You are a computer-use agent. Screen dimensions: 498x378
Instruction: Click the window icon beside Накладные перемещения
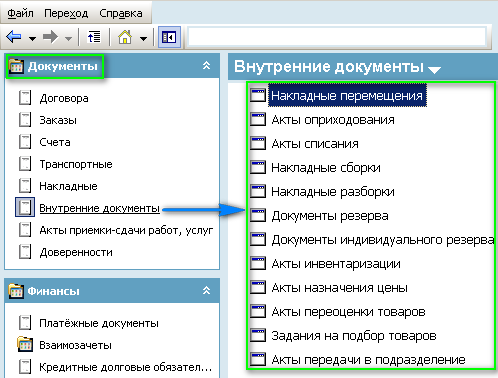pos(258,95)
